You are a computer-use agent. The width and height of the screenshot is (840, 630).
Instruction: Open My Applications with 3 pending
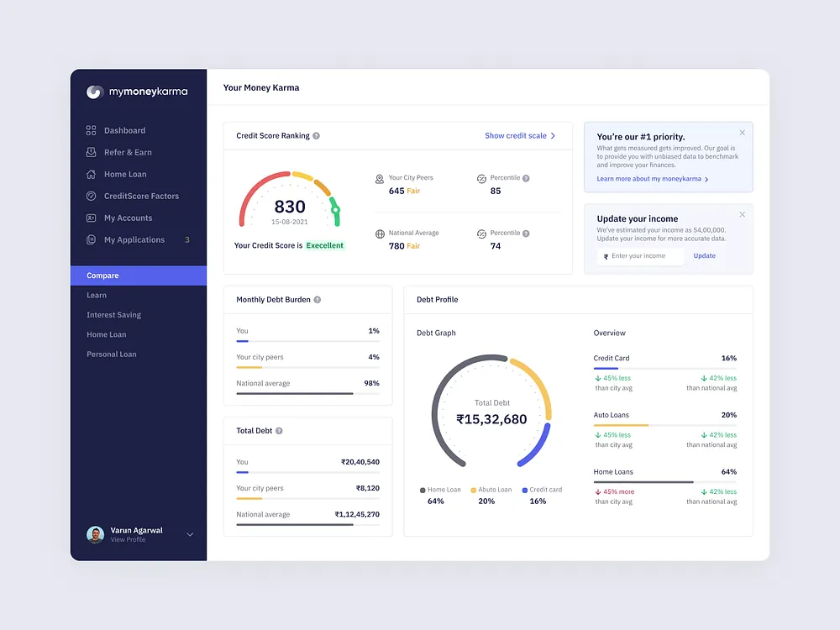134,239
